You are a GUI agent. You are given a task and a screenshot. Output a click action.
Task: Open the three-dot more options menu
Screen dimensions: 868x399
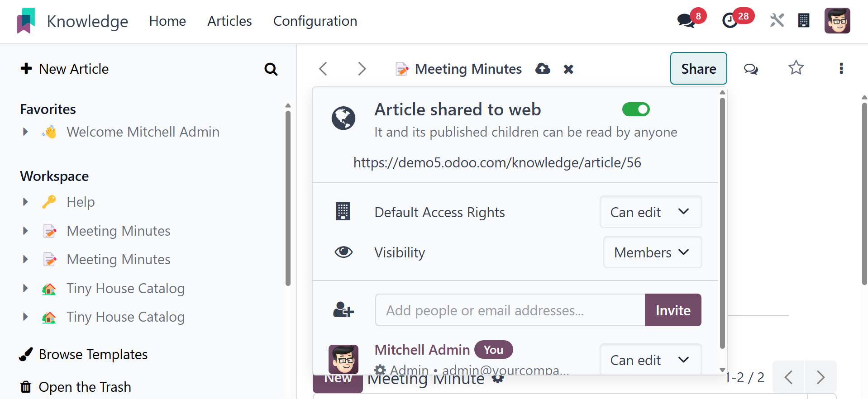841,68
